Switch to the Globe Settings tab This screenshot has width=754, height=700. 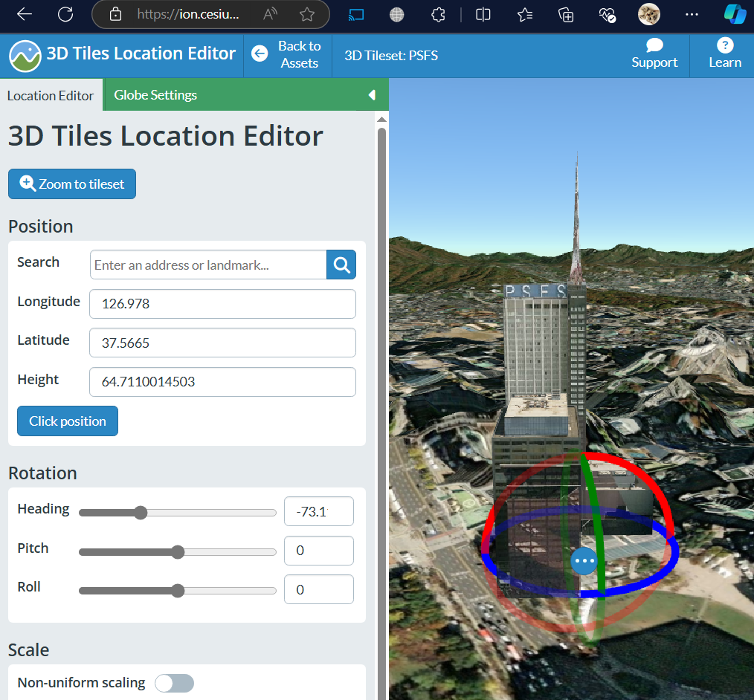click(155, 94)
